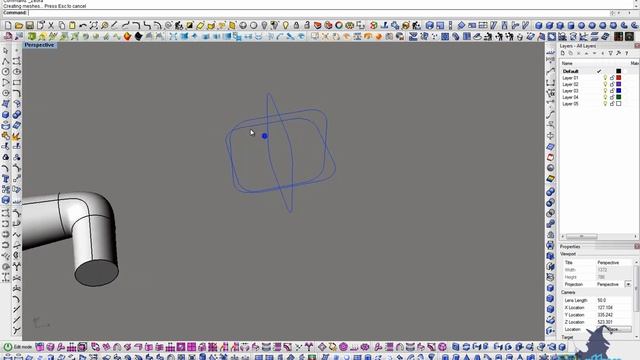
Task: Select the Rectangle tool in left toolbar
Action: click(x=16, y=82)
